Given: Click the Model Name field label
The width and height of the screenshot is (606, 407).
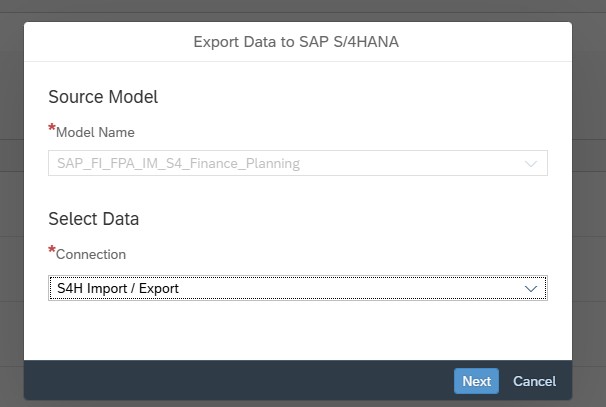Looking at the screenshot, I should coord(95,132).
